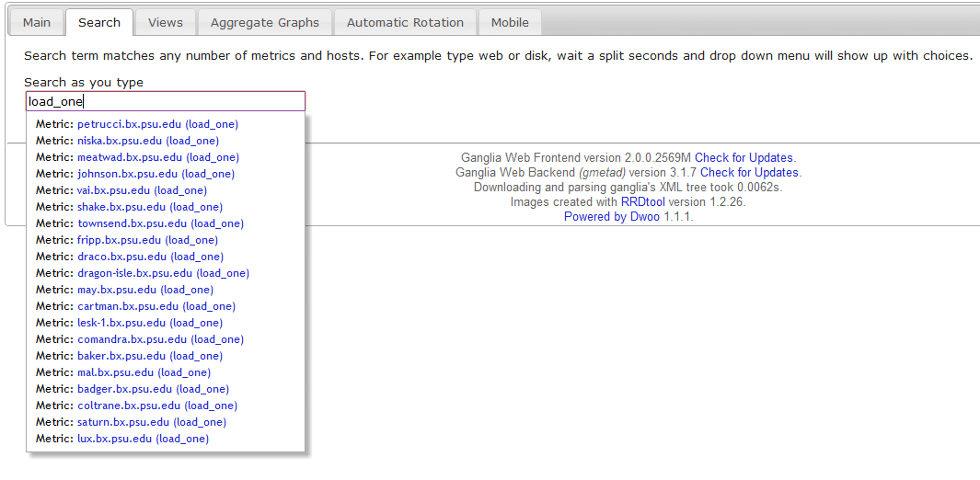The height and width of the screenshot is (480, 980).
Task: Check for Updates for Web Frontend
Action: pos(744,158)
